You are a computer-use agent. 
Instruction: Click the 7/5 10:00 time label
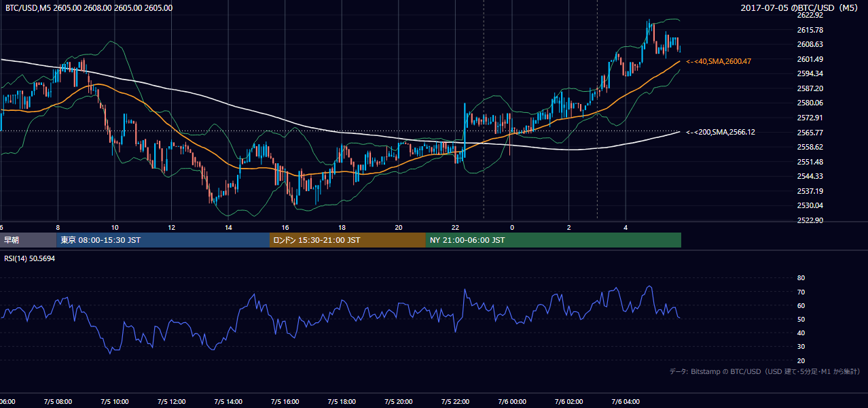point(115,401)
